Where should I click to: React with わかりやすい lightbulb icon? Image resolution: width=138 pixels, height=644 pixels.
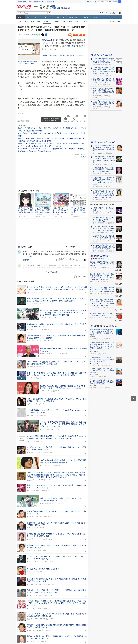(x=74, y=118)
